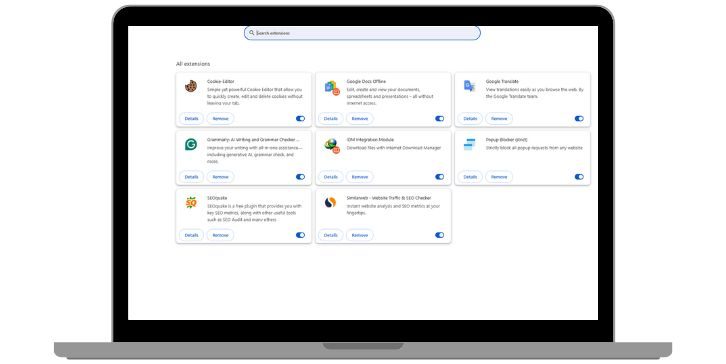The height and width of the screenshot is (364, 726).
Task: Click the Popup Blocker icon
Action: [x=469, y=144]
